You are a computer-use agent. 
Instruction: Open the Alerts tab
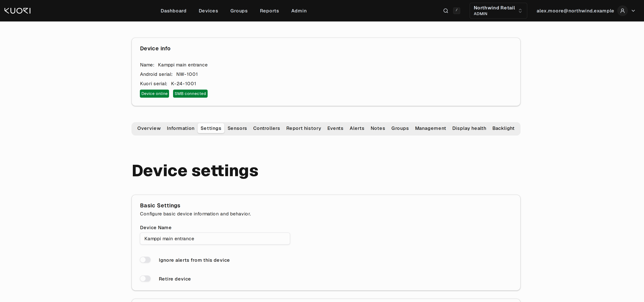coord(357,128)
